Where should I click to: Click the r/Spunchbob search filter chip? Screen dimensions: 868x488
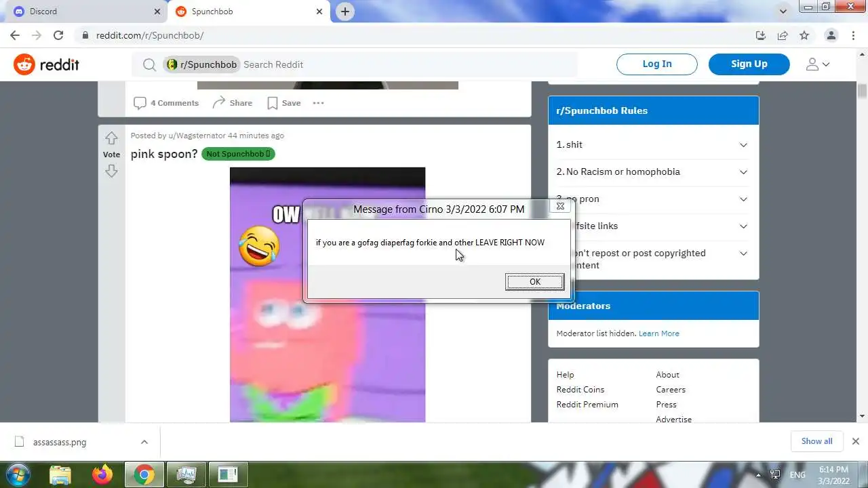[x=202, y=64]
